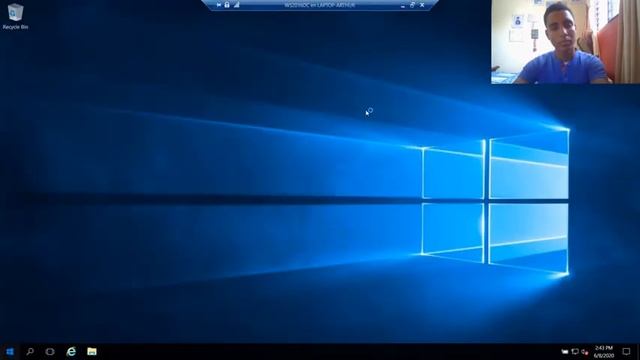Open File Explorer from the taskbar
The height and width of the screenshot is (360, 640).
coord(92,351)
